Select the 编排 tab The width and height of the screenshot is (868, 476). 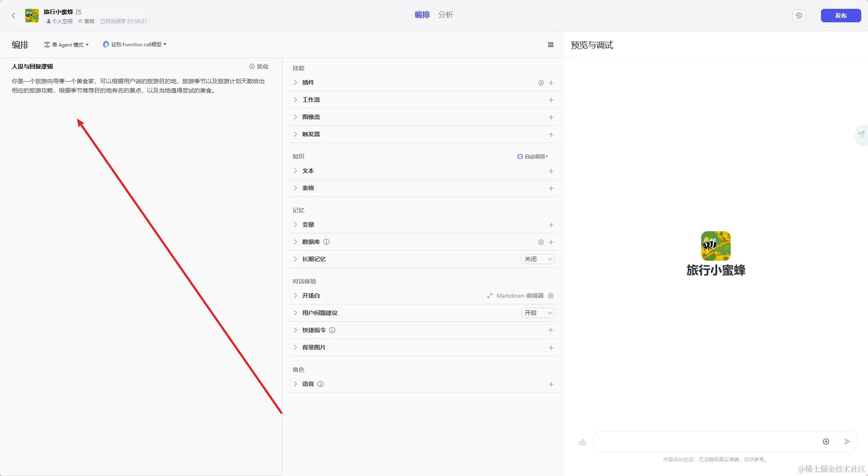422,15
